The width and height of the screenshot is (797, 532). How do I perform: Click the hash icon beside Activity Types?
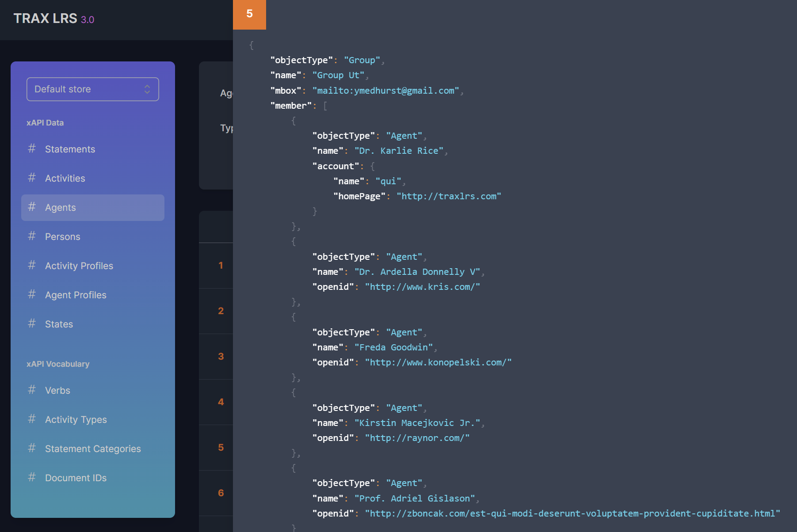pos(32,419)
